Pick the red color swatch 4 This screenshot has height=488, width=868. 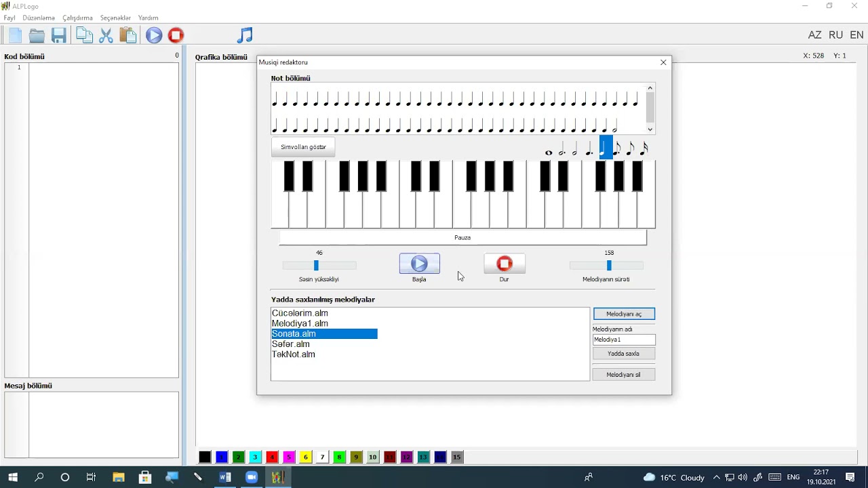(x=271, y=457)
